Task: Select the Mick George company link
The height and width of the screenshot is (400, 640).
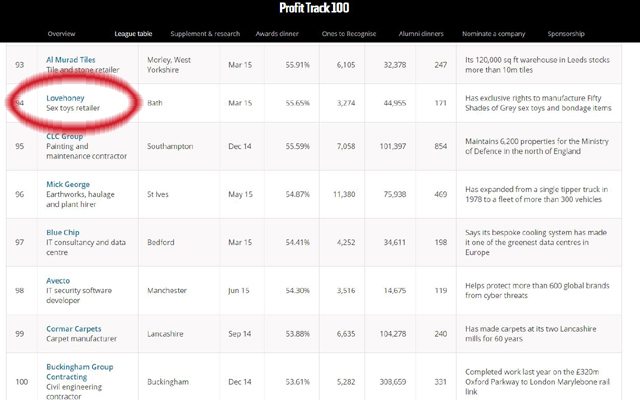Action: [68, 184]
